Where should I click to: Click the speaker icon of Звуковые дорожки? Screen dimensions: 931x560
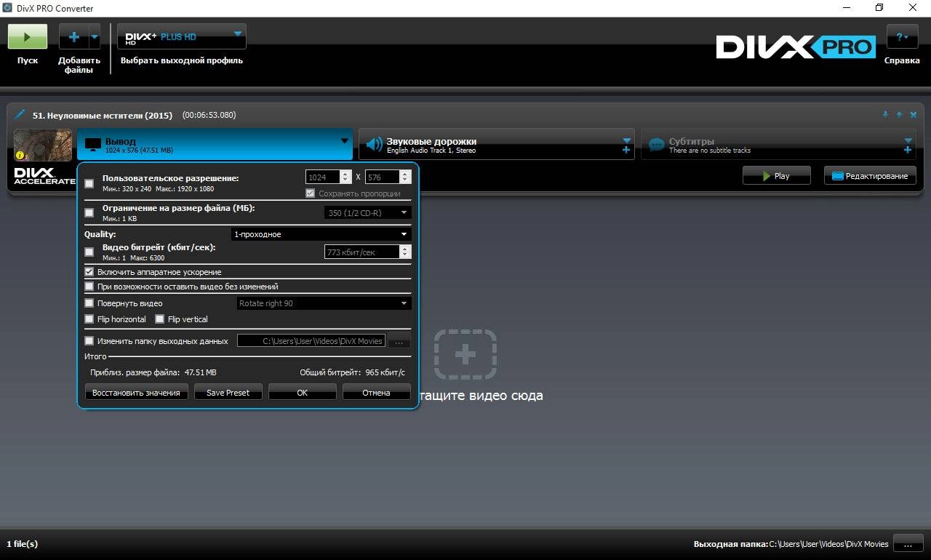point(374,144)
